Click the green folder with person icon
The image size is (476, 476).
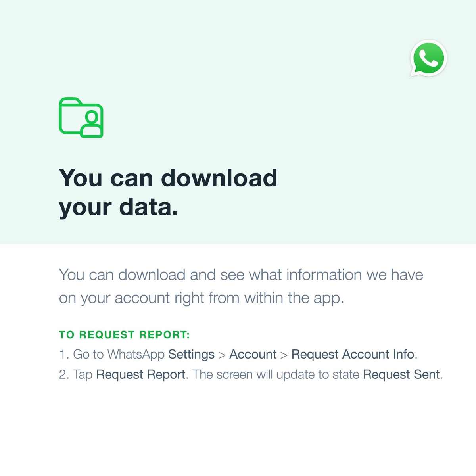[x=81, y=118]
